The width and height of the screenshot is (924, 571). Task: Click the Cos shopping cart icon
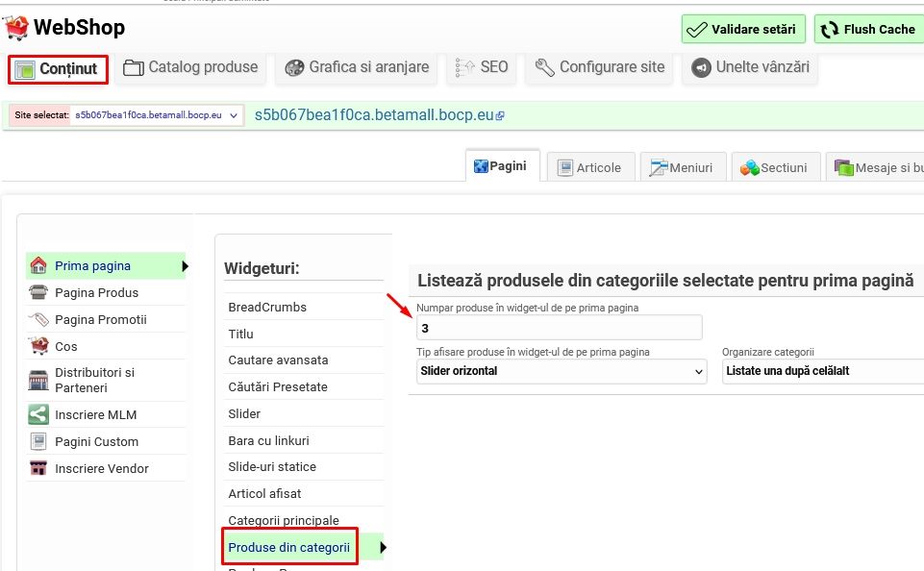pyautogui.click(x=38, y=346)
